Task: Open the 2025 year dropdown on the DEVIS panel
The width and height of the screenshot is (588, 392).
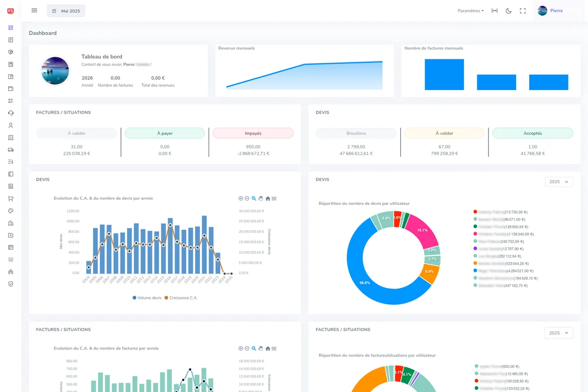Action: coord(559,181)
